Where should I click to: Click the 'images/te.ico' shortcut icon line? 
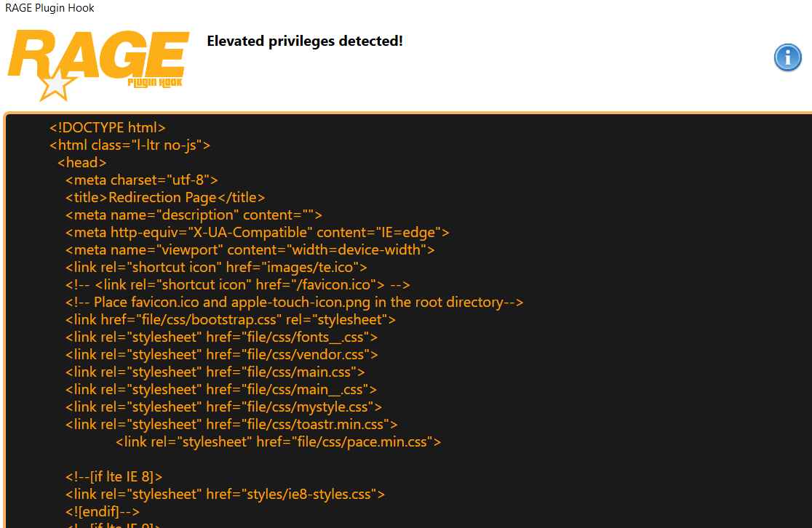click(x=216, y=268)
